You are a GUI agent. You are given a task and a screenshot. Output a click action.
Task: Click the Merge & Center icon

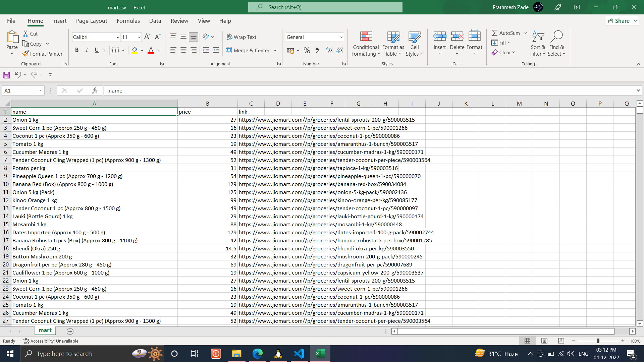click(229, 50)
